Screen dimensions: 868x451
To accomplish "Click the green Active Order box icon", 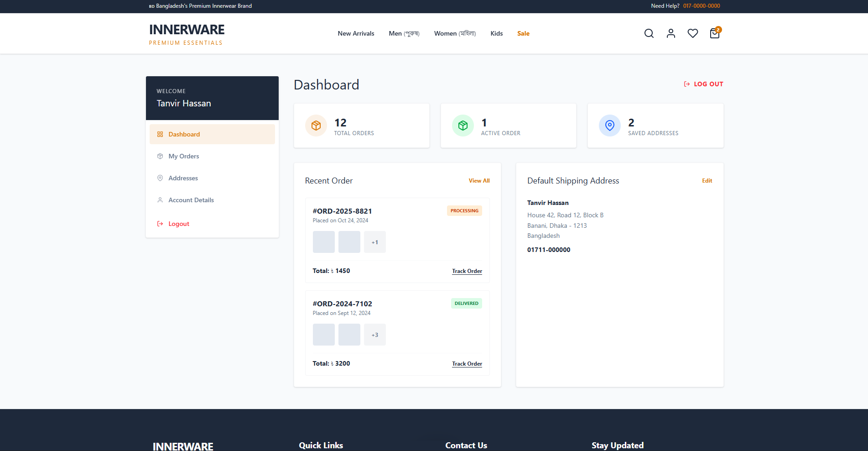I will coord(463,126).
